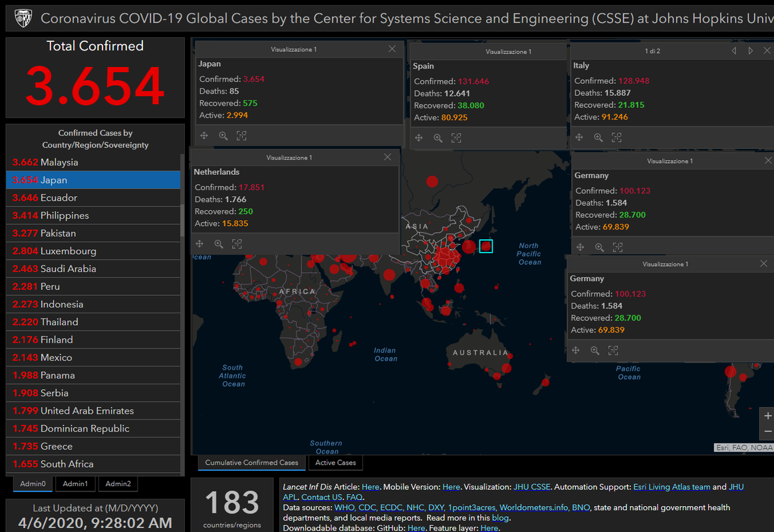Switch to Active Cases tab
Image resolution: width=774 pixels, height=532 pixels.
coord(336,463)
